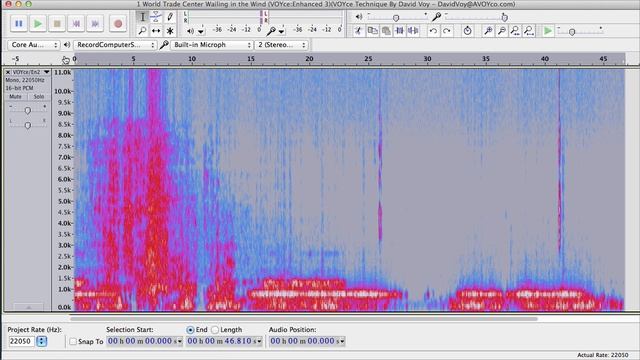Click the timeline ruler at 20 seconds
This screenshot has width=640, height=360.
[309, 59]
